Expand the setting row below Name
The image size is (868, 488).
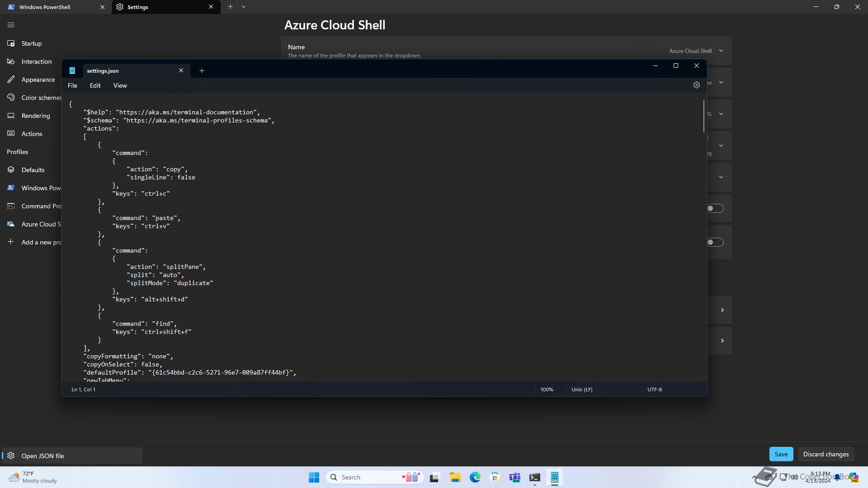721,82
